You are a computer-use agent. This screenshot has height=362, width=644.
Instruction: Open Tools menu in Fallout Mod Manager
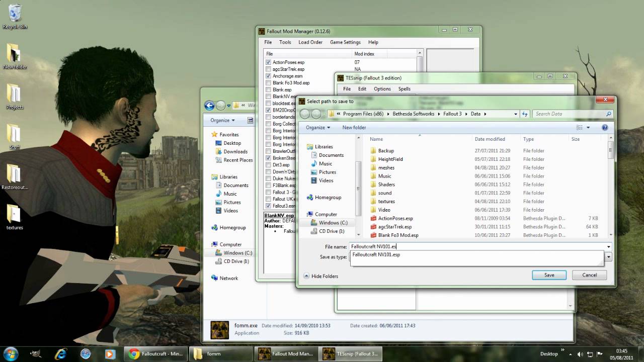click(x=285, y=42)
